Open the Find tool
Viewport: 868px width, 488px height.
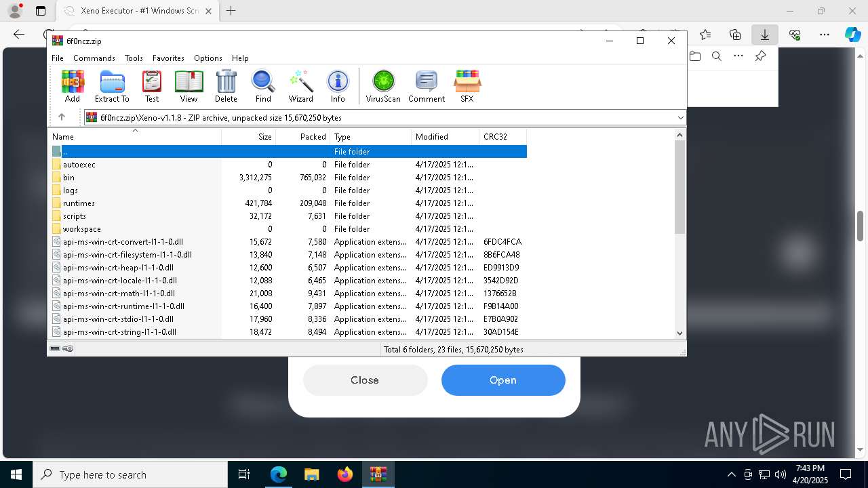tap(263, 86)
